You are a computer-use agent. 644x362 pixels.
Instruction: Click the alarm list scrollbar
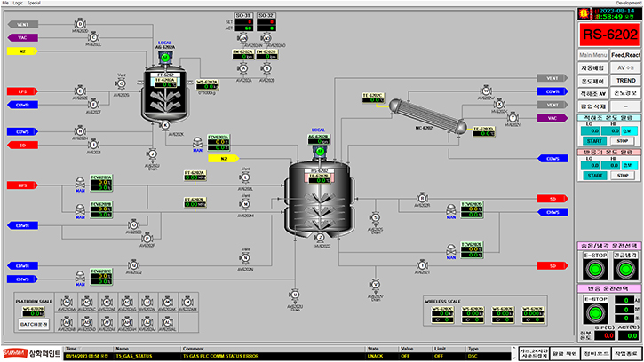click(513, 353)
